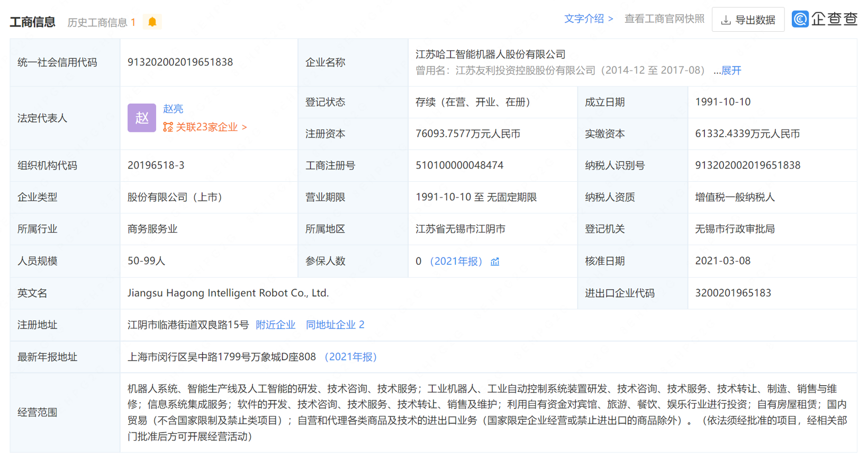Click the 注册资本 label cell

[353, 134]
